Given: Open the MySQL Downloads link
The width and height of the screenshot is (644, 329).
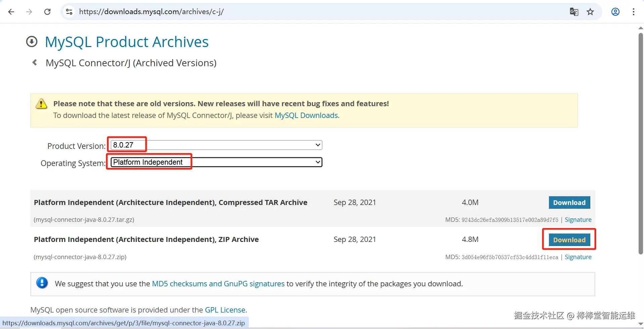Looking at the screenshot, I should point(306,115).
